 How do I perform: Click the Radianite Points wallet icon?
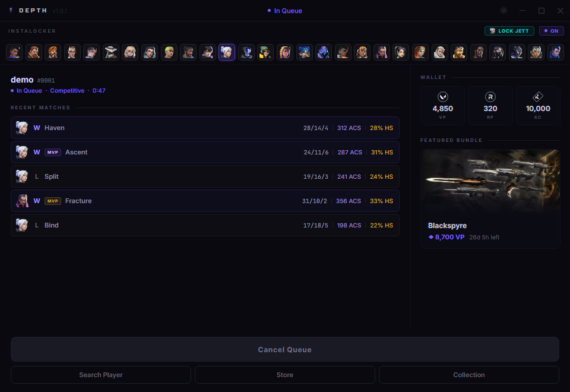point(490,97)
